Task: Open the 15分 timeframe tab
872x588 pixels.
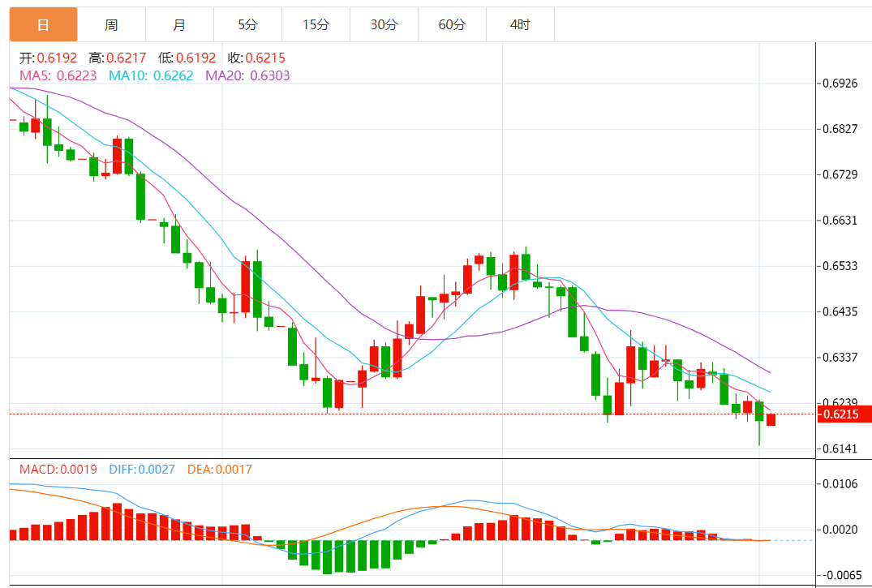Action: (x=316, y=24)
